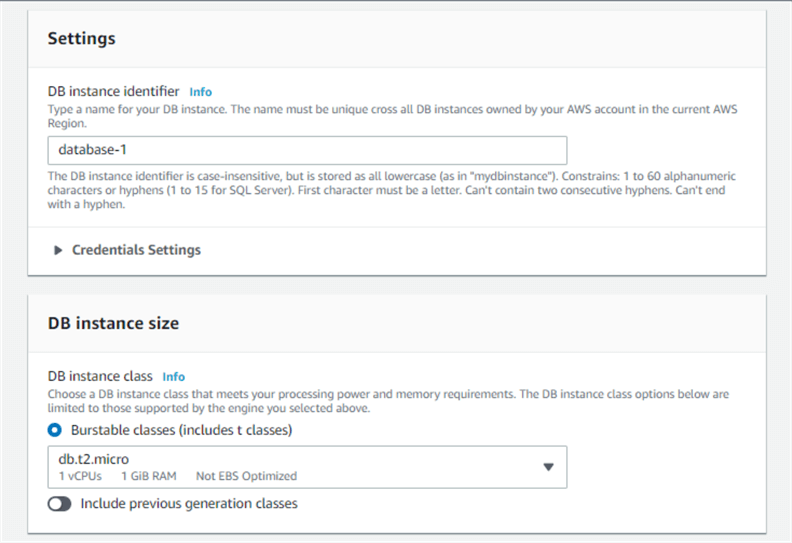Click the database-1 identifier input field

point(307,150)
